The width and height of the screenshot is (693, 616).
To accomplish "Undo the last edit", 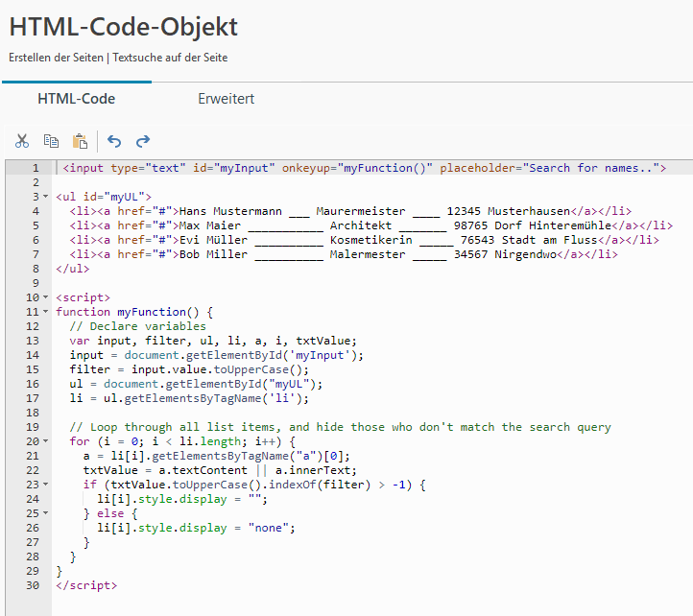I will click(x=114, y=141).
